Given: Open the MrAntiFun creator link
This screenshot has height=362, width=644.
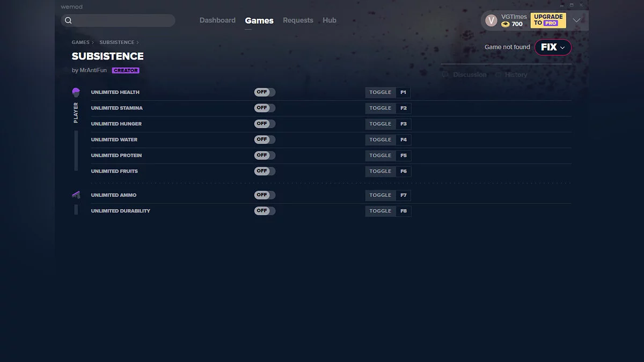Looking at the screenshot, I should [93, 70].
